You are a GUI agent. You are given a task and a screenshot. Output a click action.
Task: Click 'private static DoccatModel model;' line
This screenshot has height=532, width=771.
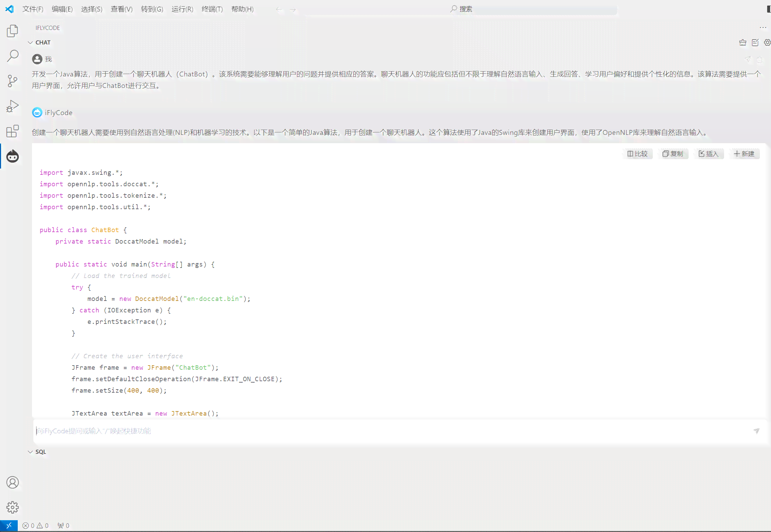[x=121, y=241]
